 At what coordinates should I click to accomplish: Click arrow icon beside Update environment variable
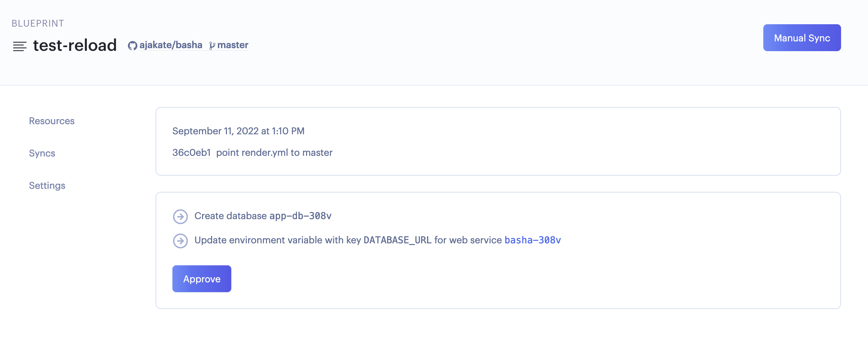click(x=180, y=241)
